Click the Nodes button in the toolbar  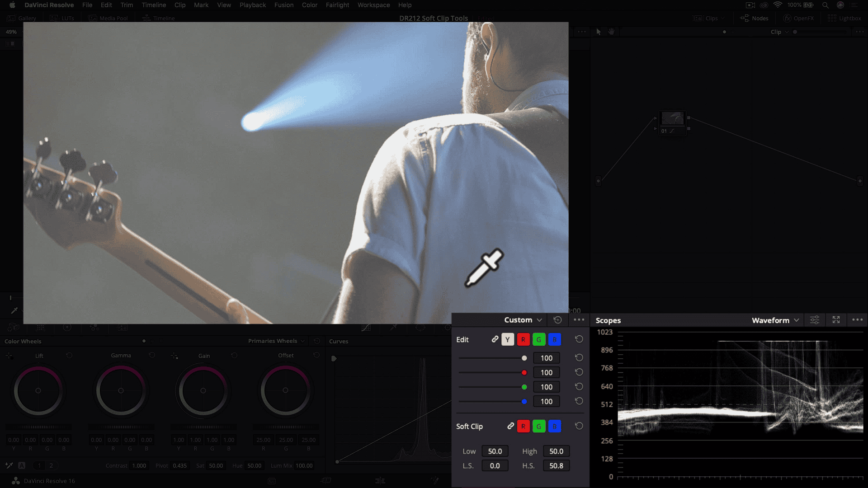click(x=755, y=19)
